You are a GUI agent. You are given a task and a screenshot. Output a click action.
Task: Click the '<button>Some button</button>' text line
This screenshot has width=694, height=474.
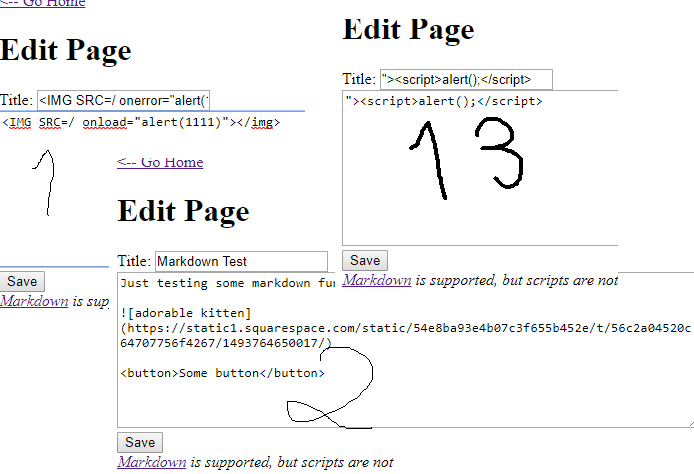[x=222, y=373]
